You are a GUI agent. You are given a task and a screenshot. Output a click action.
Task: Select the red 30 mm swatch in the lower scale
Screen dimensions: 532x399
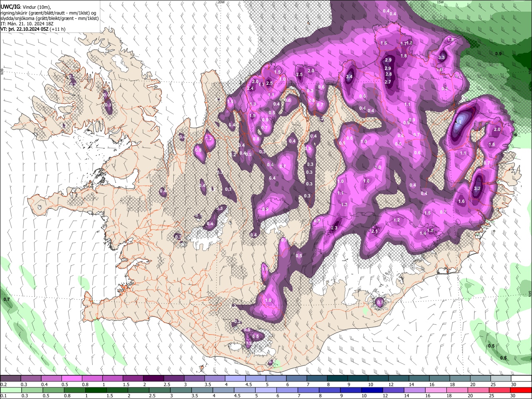(521, 390)
